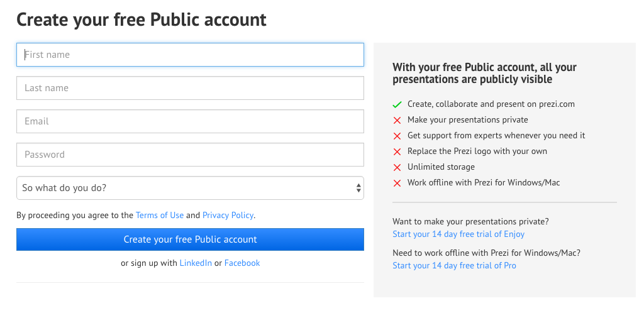Click text 'By proceeding you agree to the'
This screenshot has height=313, width=644.
coord(75,215)
